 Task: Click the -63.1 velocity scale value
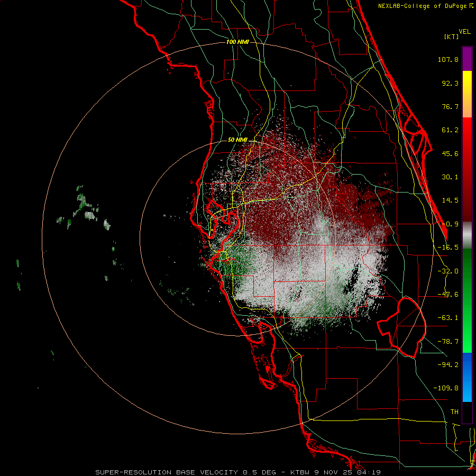[448, 318]
